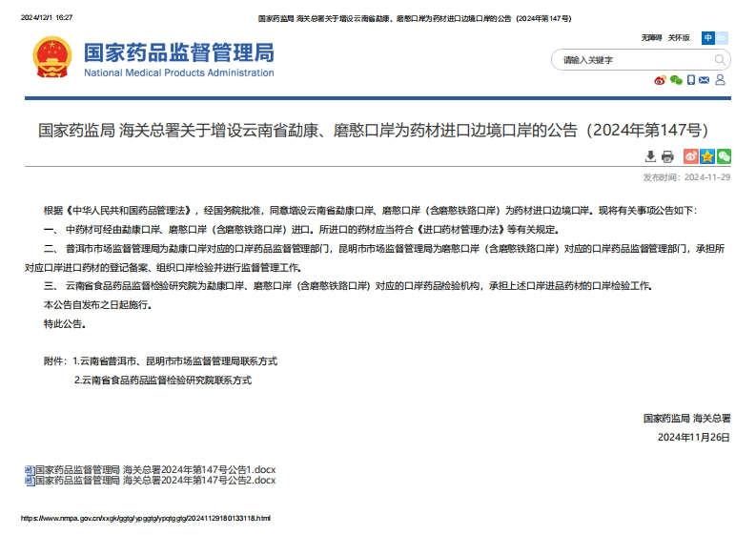Switch language to En
756x535 pixels.
[x=722, y=38]
